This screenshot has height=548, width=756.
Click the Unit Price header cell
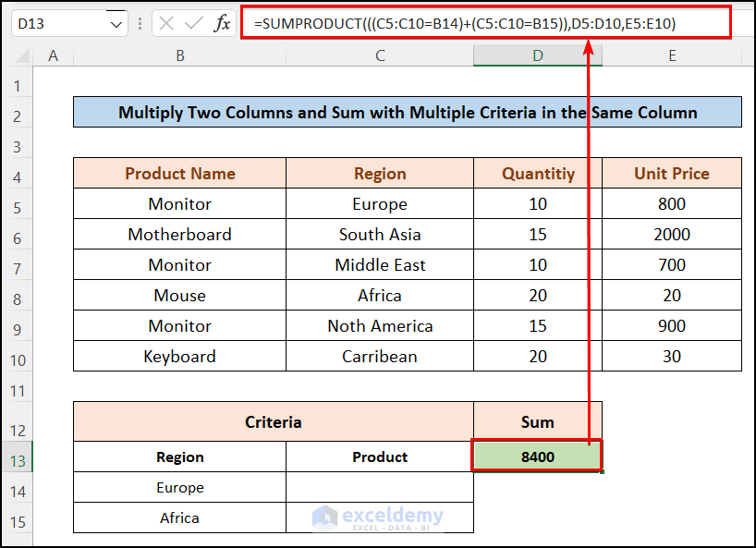[672, 173]
